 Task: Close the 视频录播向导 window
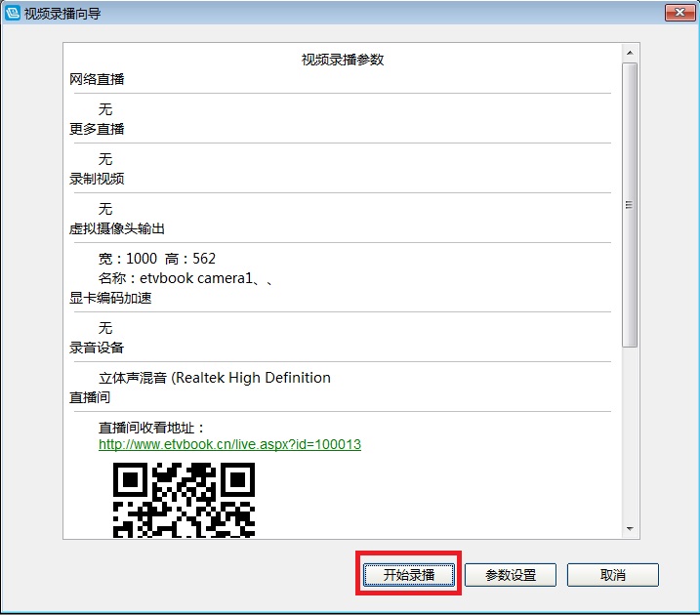click(679, 13)
